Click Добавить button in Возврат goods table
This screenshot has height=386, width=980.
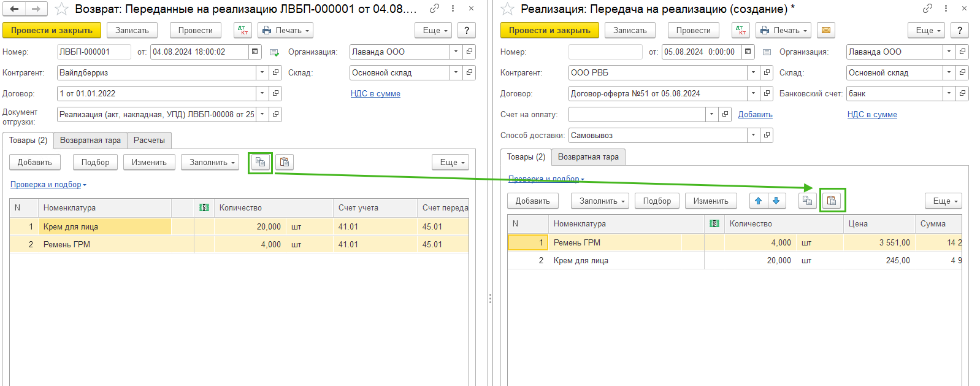[x=35, y=162]
